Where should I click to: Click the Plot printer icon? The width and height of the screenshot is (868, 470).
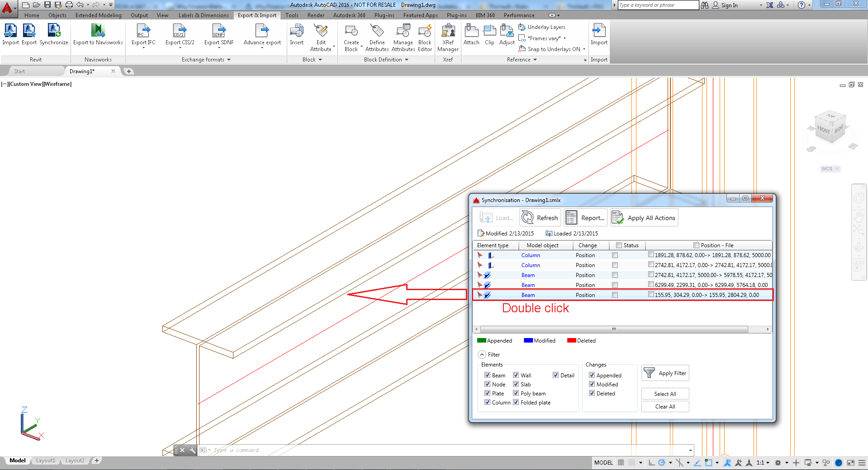(x=69, y=5)
